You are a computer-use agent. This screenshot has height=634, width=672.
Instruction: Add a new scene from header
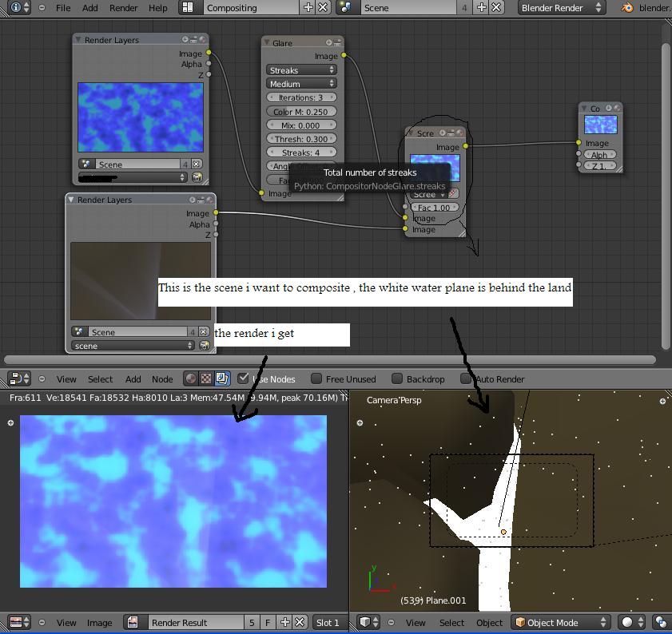click(482, 7)
